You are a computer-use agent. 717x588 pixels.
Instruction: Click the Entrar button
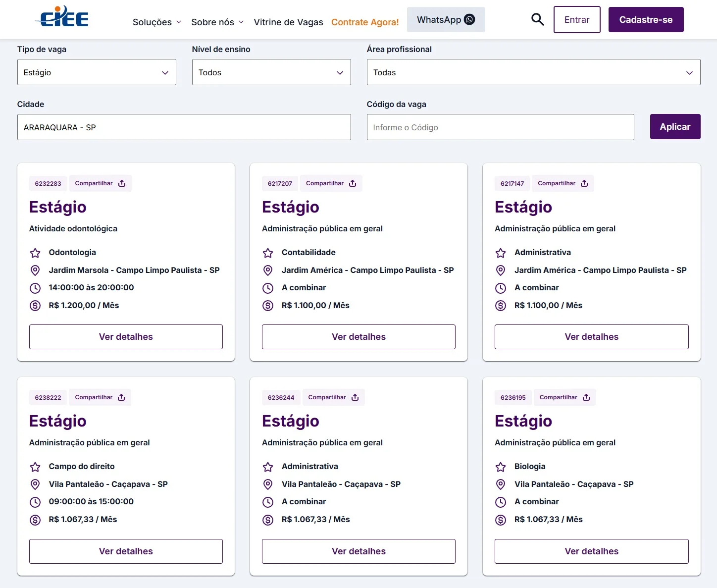(577, 20)
